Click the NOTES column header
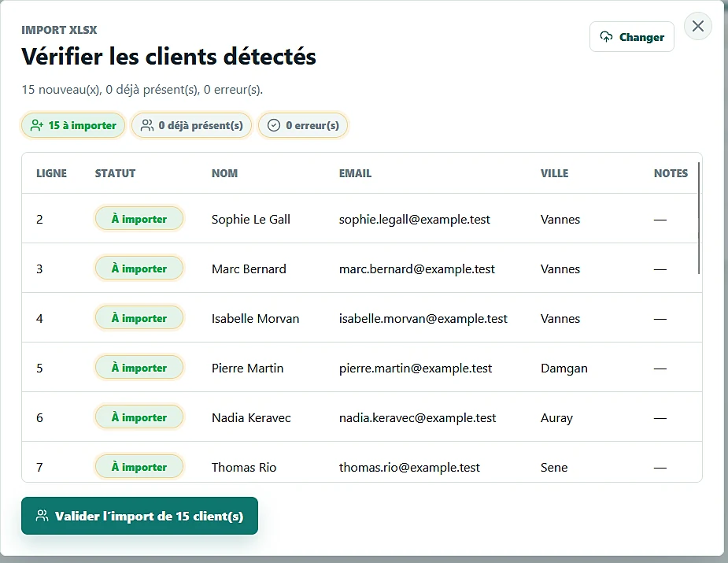 tap(671, 173)
